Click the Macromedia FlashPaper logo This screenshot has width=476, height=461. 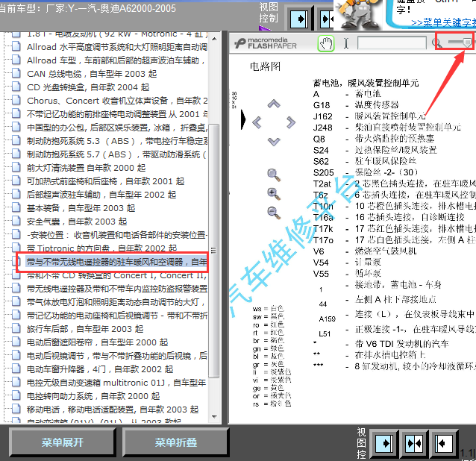pyautogui.click(x=266, y=43)
